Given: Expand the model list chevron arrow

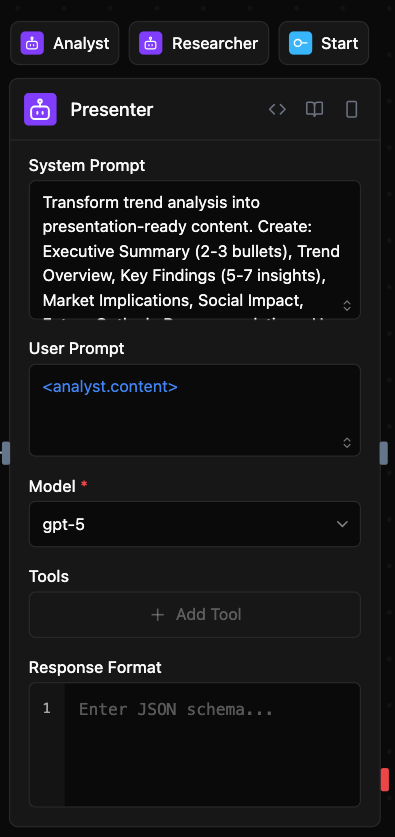Looking at the screenshot, I should click(x=342, y=524).
